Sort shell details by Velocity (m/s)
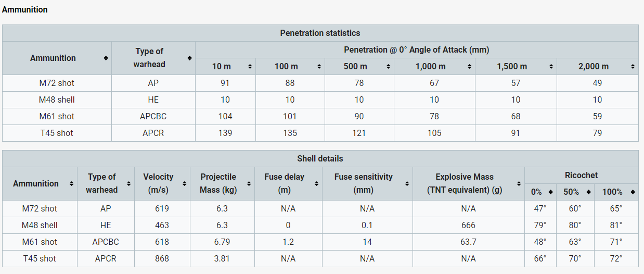 point(184,183)
